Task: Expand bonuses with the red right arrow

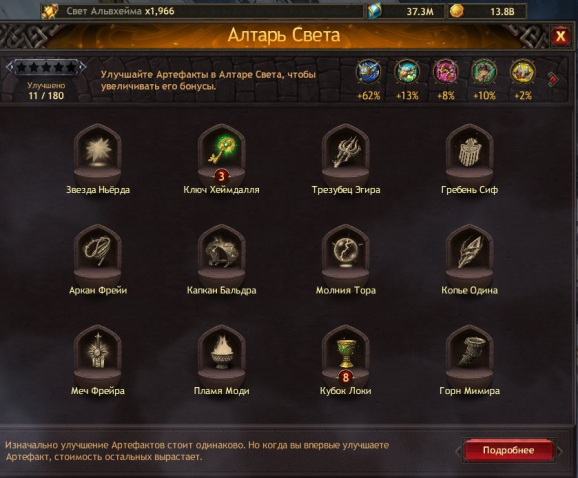Action: [x=553, y=79]
